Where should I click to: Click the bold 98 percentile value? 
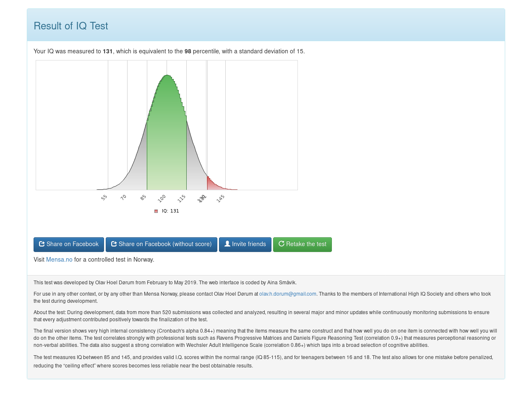pos(188,51)
